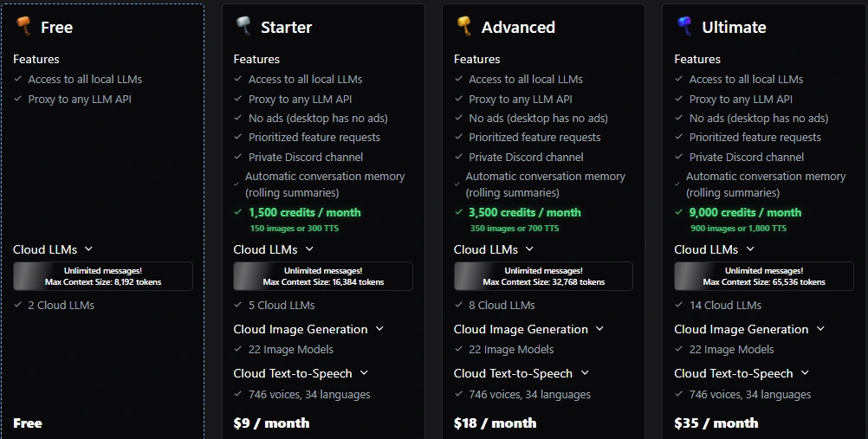Click Private Discord channel in Advanced plan

526,158
